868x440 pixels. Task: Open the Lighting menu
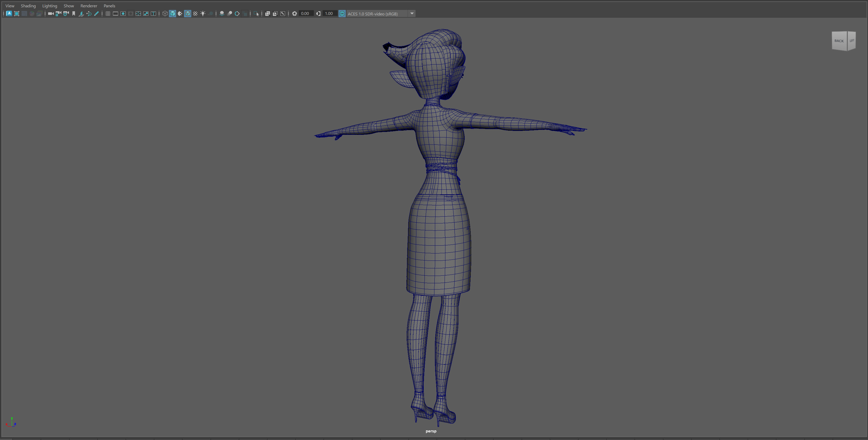coord(50,6)
